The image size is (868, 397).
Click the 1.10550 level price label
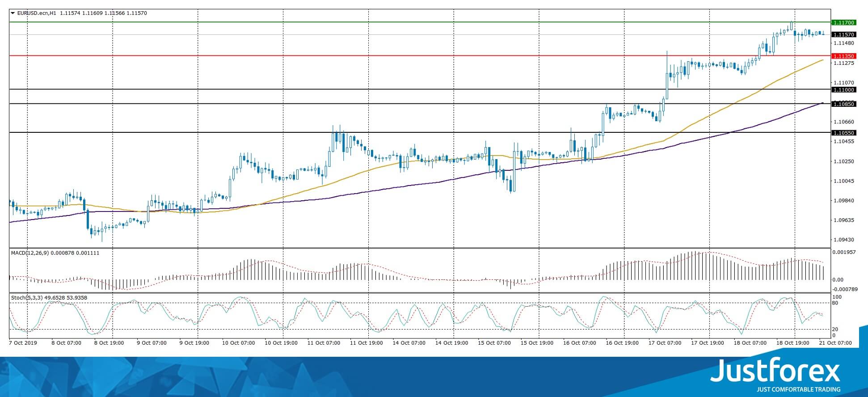[843, 133]
